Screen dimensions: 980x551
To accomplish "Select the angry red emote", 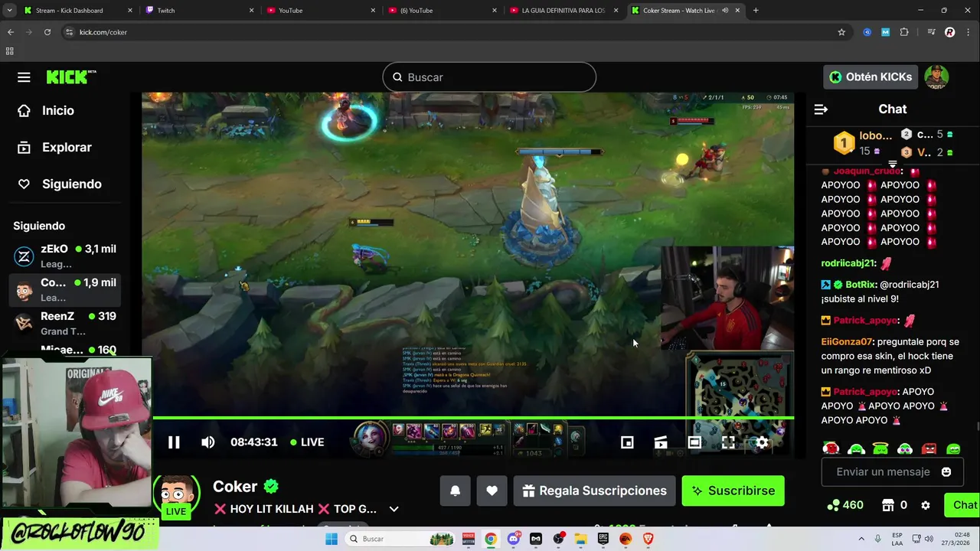I will coord(929,450).
